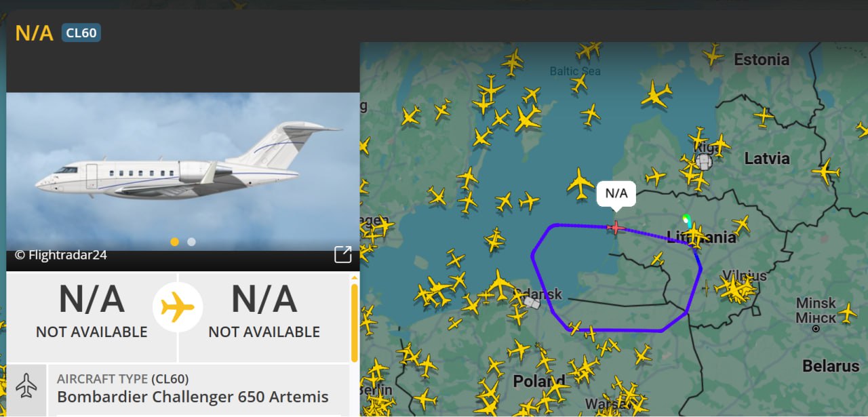Show the second aircraft photo dot
This screenshot has height=417, width=868.
pyautogui.click(x=192, y=241)
